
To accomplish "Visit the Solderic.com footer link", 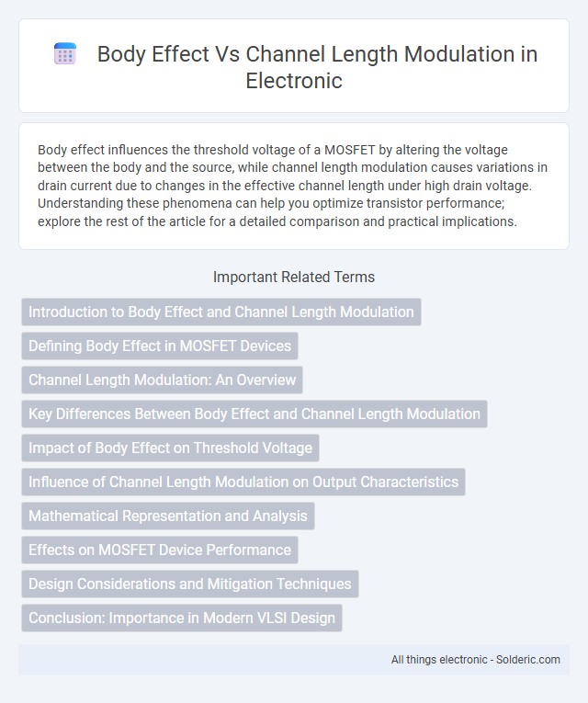I will (528, 660).
